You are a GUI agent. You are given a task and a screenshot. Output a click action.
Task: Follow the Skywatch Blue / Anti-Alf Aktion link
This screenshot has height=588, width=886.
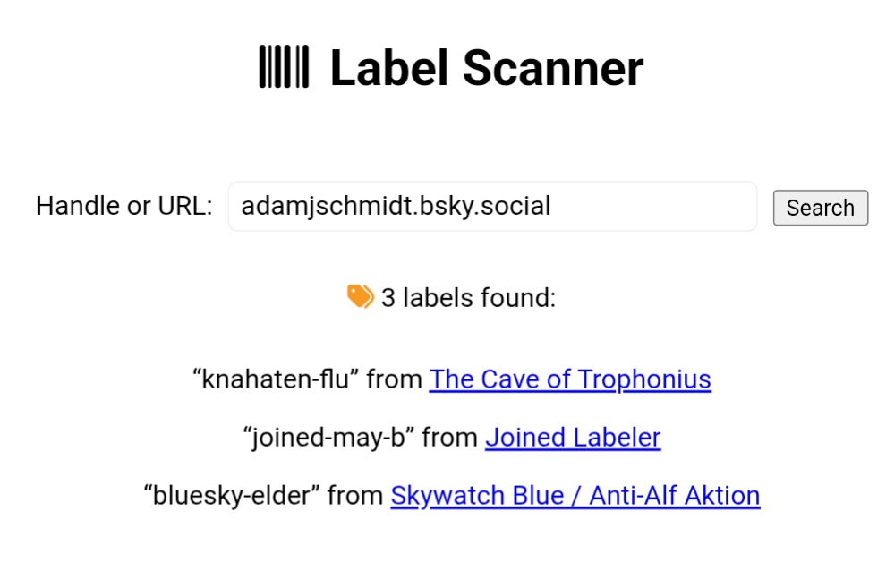575,496
